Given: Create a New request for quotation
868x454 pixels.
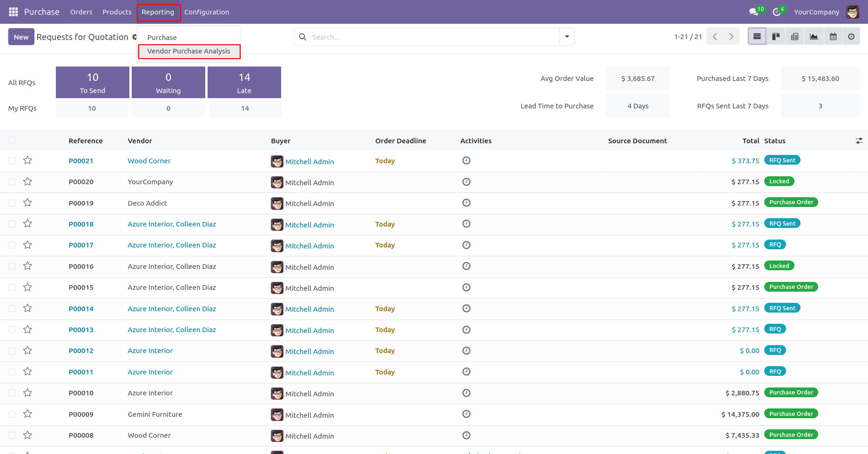Looking at the screenshot, I should point(21,37).
